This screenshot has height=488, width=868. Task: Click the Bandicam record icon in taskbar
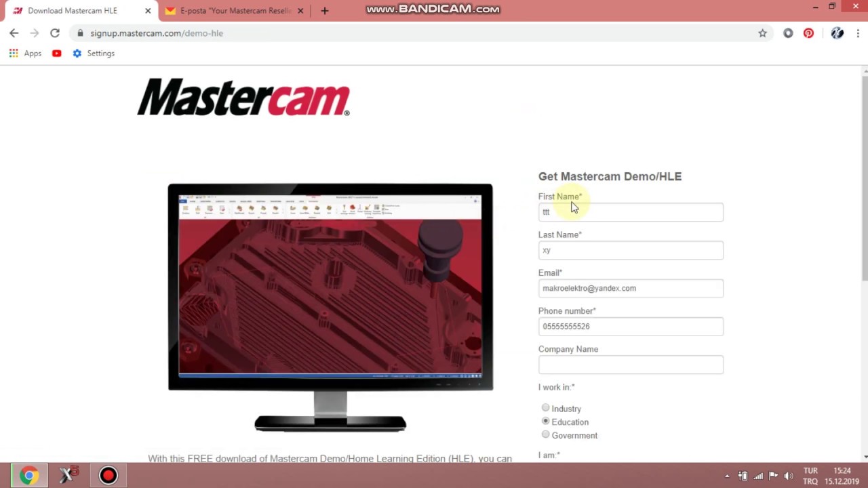[108, 475]
